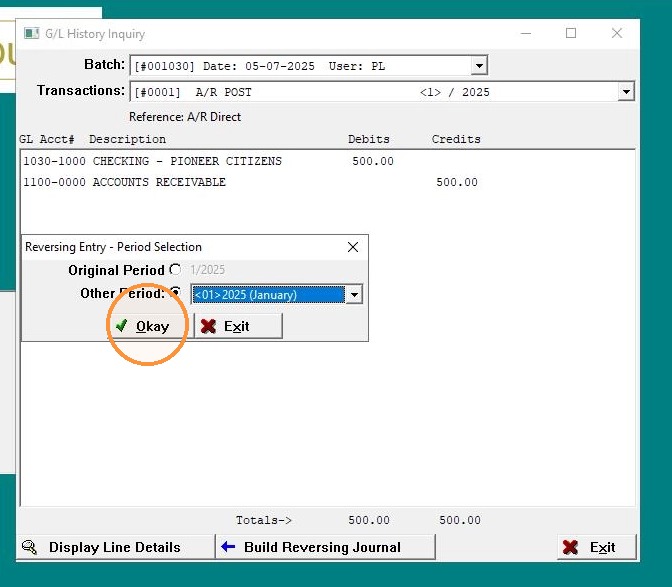This screenshot has height=587, width=672.
Task: Click the 500.00 debit for checking account
Action: click(373, 161)
